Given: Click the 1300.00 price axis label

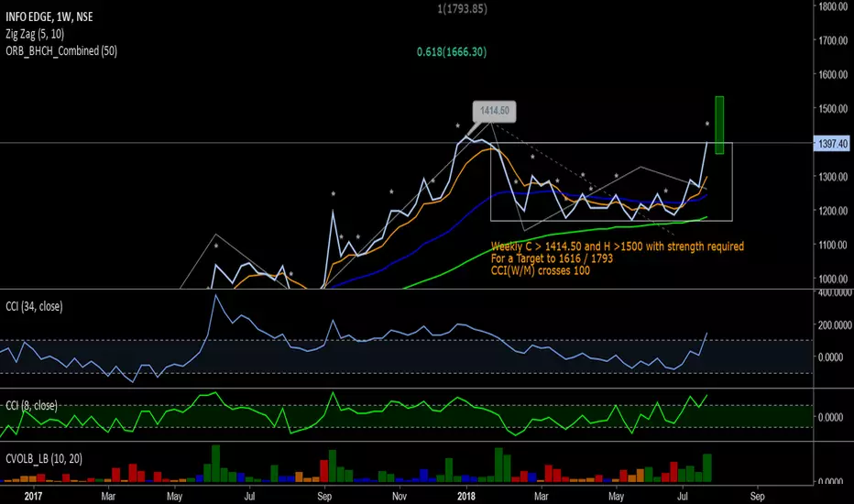Looking at the screenshot, I should pyautogui.click(x=833, y=177).
